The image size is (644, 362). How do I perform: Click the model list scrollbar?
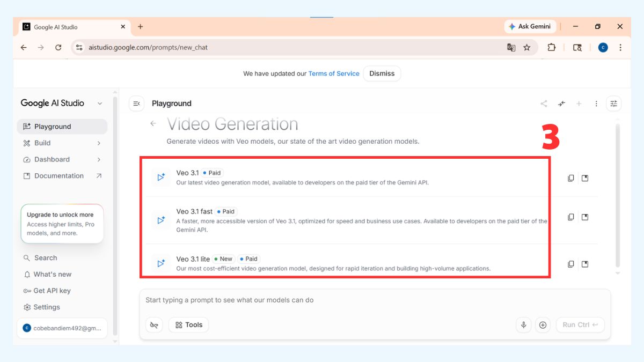pos(617,196)
